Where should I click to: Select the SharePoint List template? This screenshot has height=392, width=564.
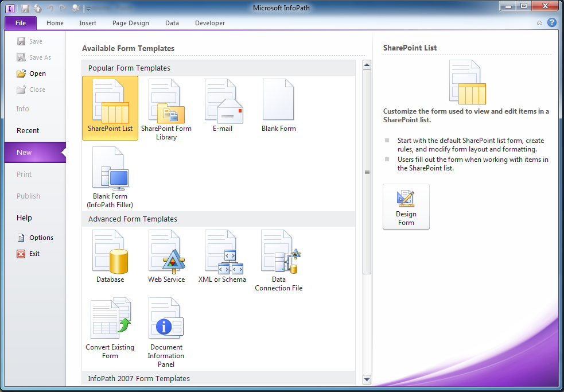110,108
